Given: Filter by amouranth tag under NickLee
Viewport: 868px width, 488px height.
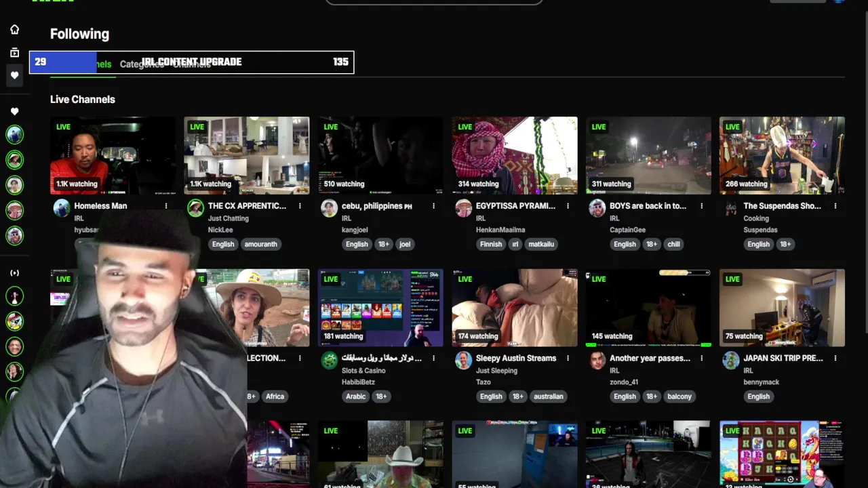Looking at the screenshot, I should coord(260,244).
